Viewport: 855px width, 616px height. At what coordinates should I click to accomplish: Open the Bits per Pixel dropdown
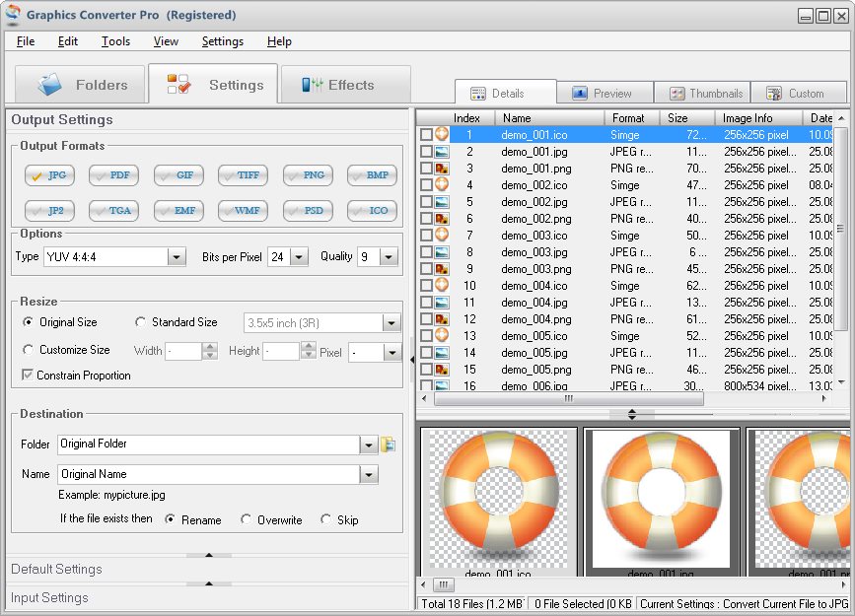pyautogui.click(x=299, y=257)
